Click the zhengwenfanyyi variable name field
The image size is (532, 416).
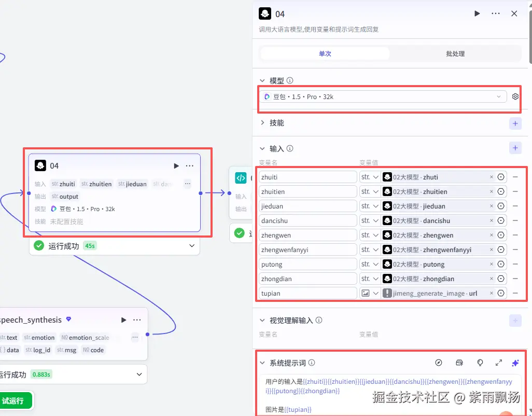click(x=307, y=249)
